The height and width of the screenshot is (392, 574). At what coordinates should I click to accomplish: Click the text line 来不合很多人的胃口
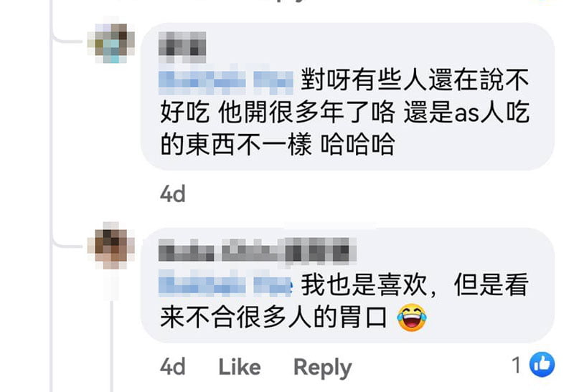[x=273, y=317]
